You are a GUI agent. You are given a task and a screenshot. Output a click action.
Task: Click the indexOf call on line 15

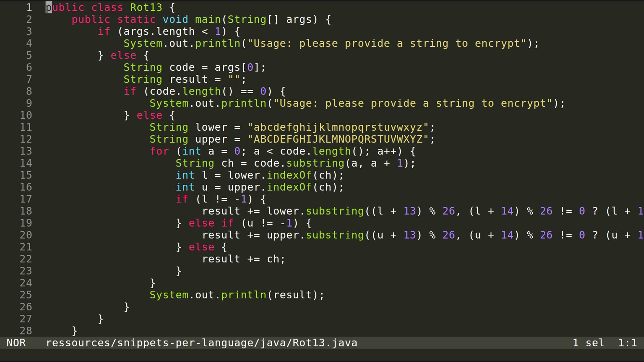point(288,175)
